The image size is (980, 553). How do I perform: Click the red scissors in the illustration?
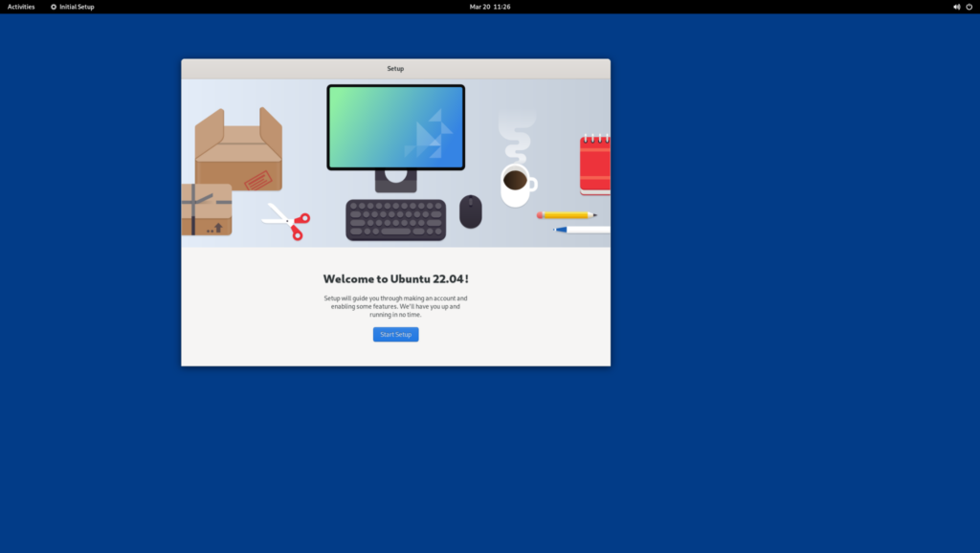point(286,221)
